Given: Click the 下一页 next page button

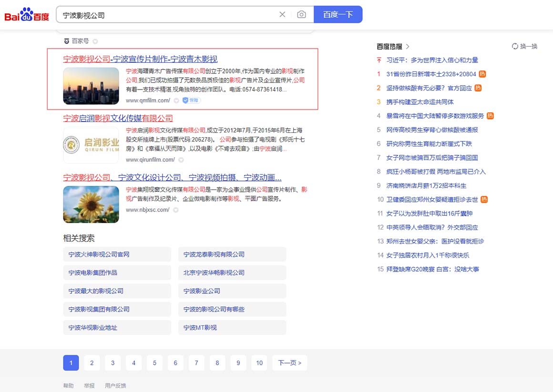Looking at the screenshot, I should (289, 363).
